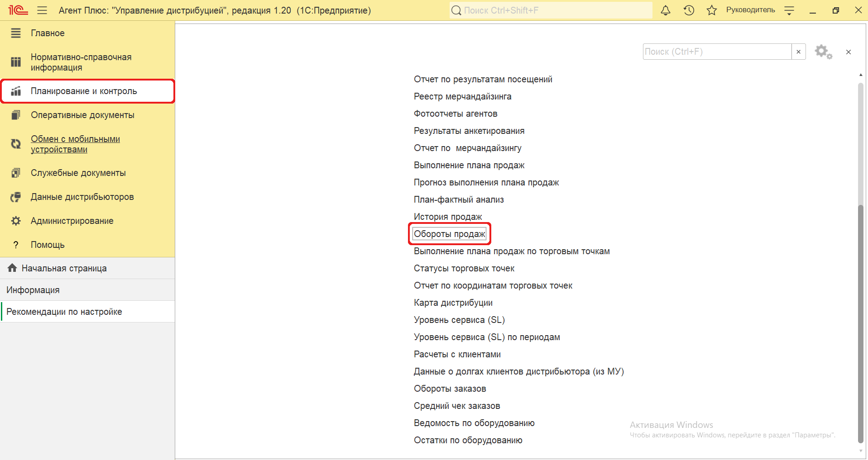The image size is (868, 460).
Task: Click the Обмен с мобильными устройствами sync icon
Action: (x=16, y=144)
